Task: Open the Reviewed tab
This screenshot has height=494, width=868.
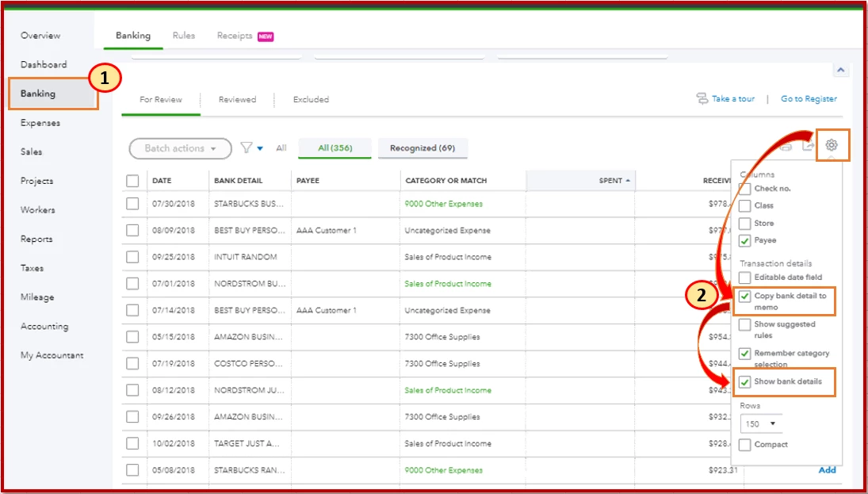Action: (x=237, y=100)
